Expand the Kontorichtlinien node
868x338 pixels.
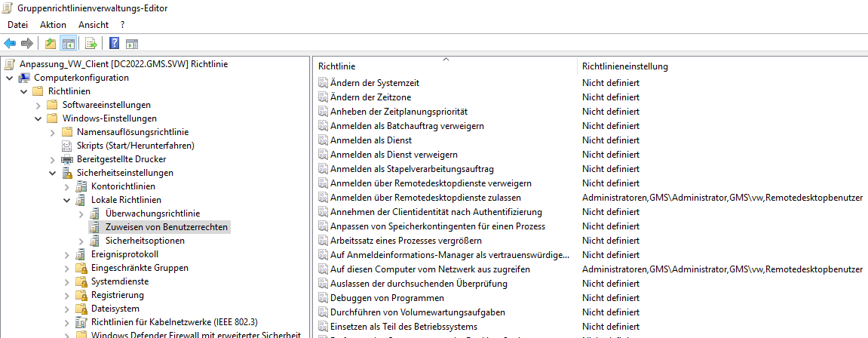[66, 186]
